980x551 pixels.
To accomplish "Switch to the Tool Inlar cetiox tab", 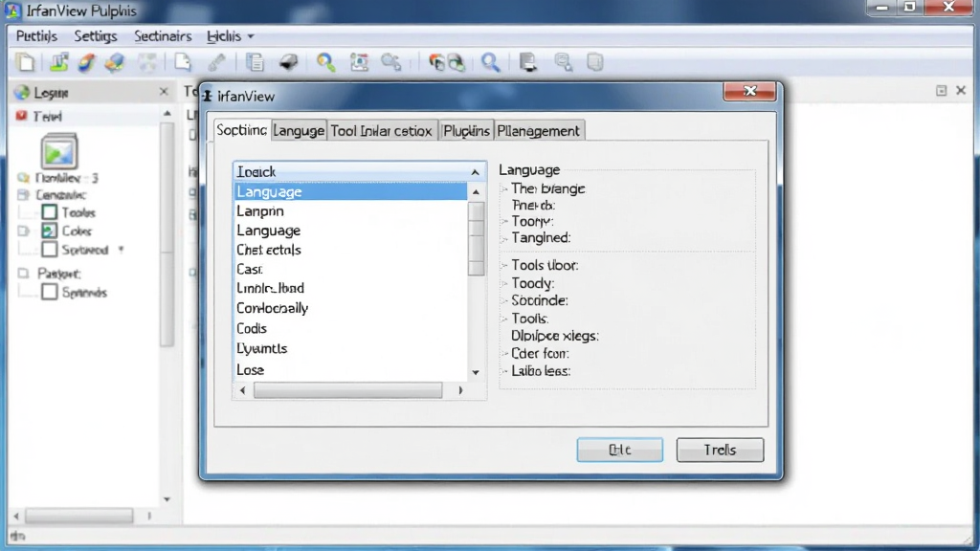I will click(x=381, y=130).
